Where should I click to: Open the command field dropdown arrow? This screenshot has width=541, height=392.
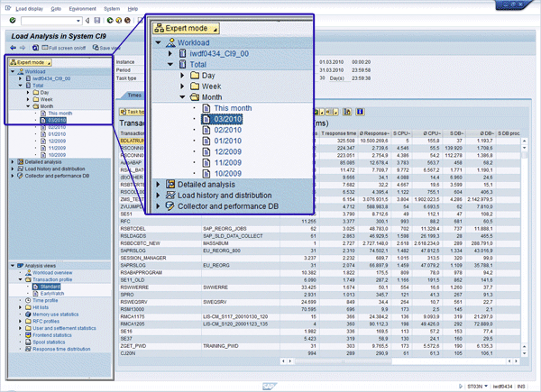coord(78,21)
